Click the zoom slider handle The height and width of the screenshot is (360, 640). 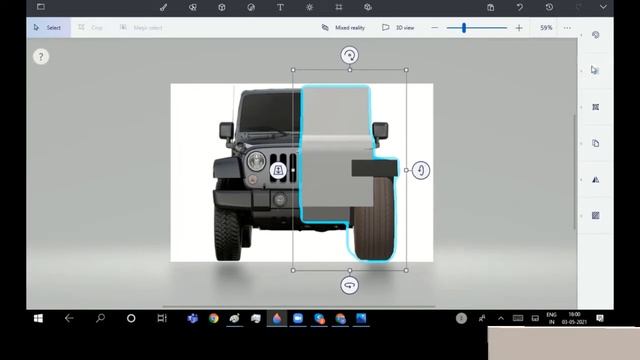point(464,27)
